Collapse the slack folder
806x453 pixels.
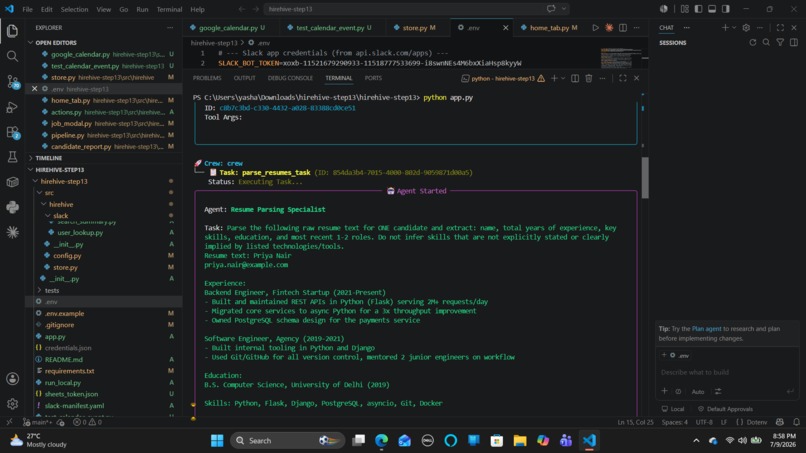coord(60,216)
